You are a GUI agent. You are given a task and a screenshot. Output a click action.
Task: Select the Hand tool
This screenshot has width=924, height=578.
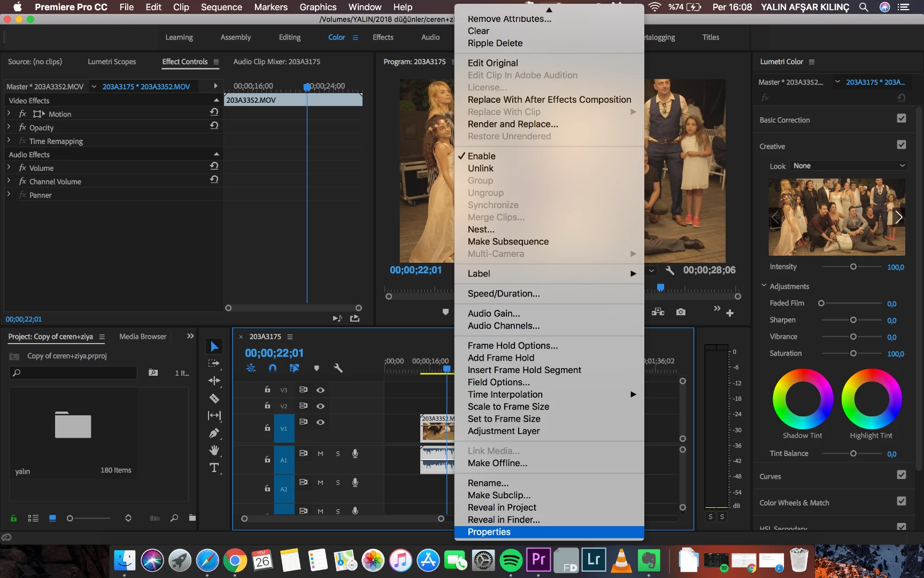point(214,450)
